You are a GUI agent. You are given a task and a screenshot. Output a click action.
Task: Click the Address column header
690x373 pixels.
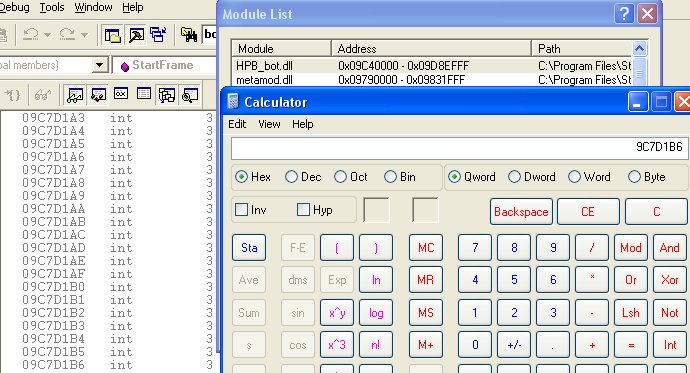pyautogui.click(x=431, y=48)
